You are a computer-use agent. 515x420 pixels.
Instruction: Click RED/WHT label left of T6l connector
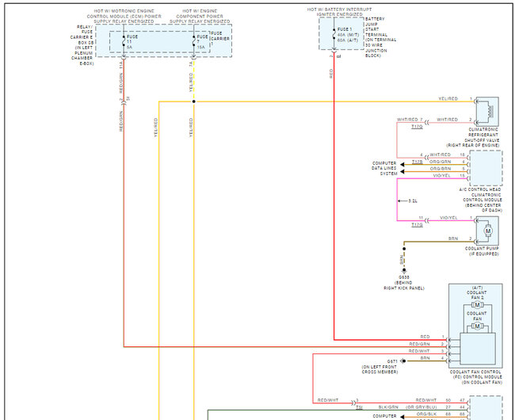click(x=328, y=400)
